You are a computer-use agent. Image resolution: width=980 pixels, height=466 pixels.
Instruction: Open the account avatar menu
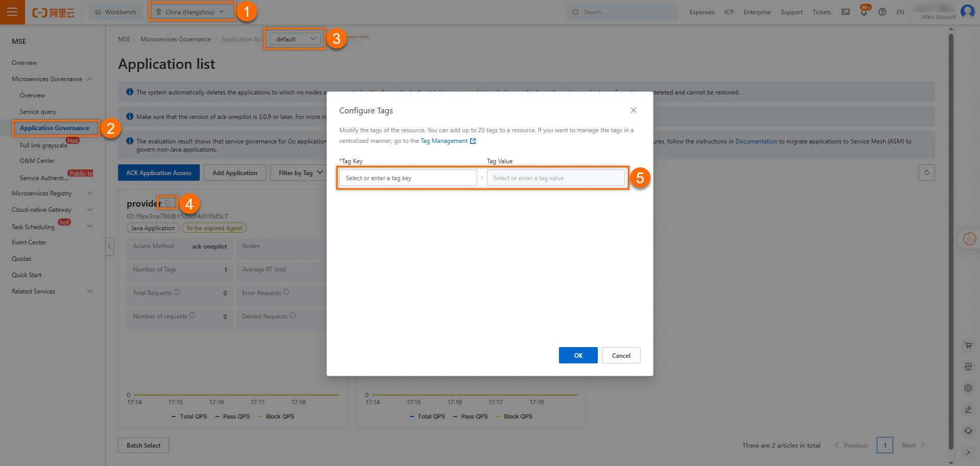(968, 11)
